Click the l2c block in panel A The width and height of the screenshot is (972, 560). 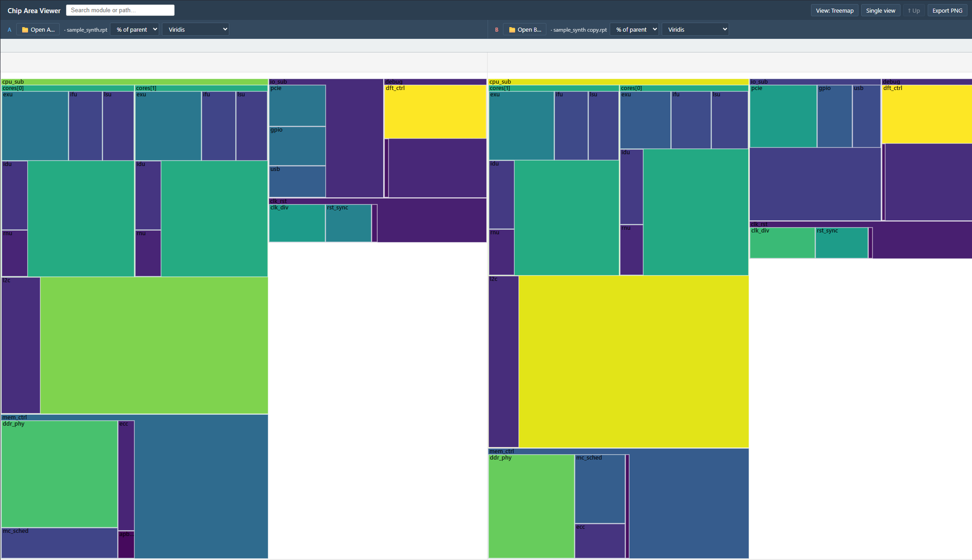click(x=21, y=345)
